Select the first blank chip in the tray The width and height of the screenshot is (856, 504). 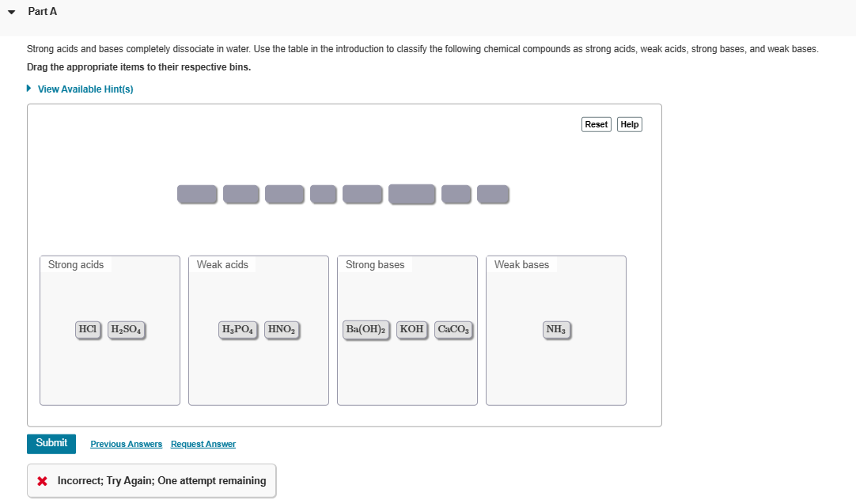pos(197,194)
